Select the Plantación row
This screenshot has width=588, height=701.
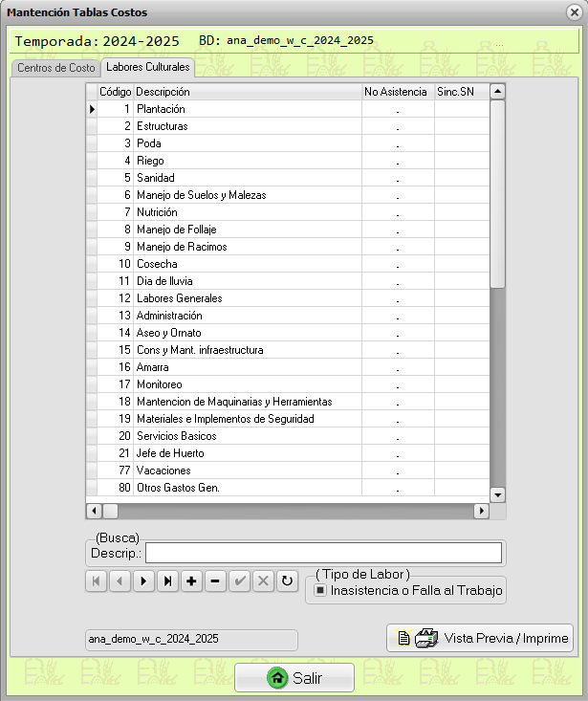pos(288,109)
